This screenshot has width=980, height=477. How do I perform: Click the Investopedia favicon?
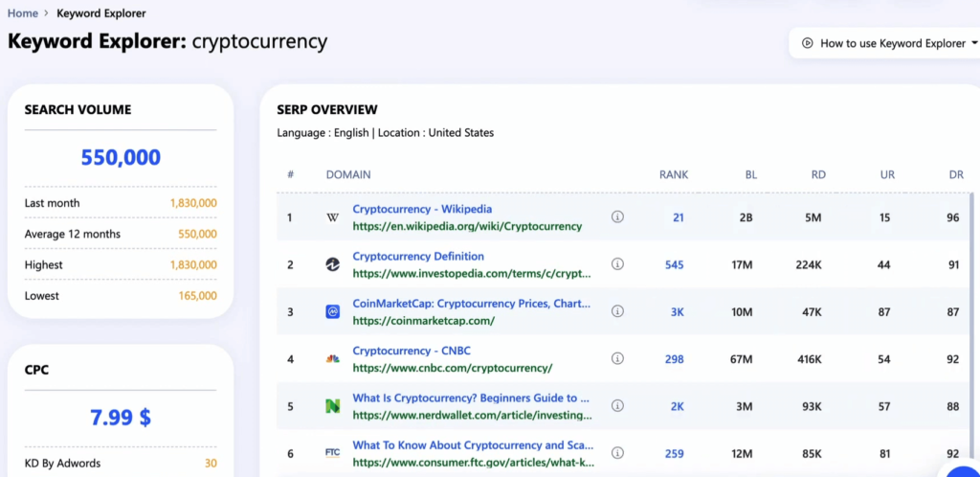[x=332, y=264]
